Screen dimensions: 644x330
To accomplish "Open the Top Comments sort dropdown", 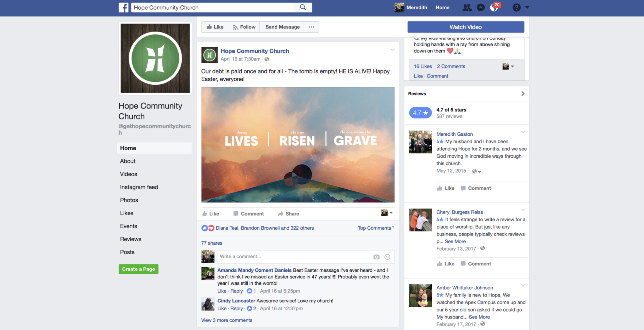I will point(376,228).
